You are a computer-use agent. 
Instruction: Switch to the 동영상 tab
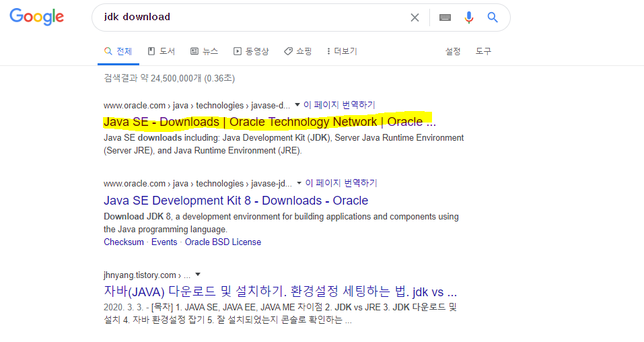(251, 51)
